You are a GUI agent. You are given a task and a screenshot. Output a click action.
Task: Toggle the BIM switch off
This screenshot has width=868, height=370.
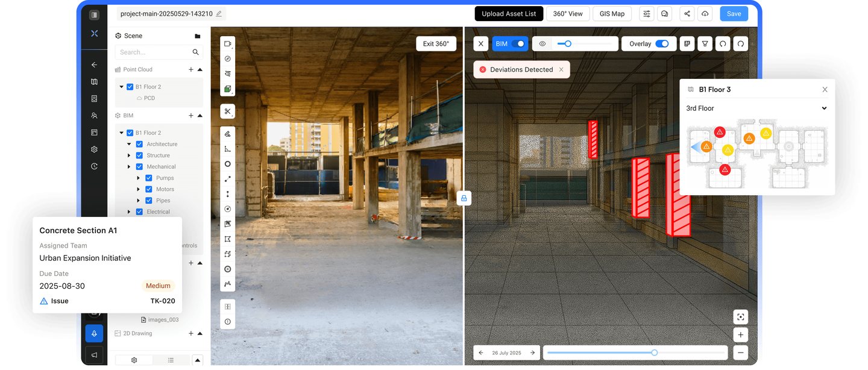point(518,43)
